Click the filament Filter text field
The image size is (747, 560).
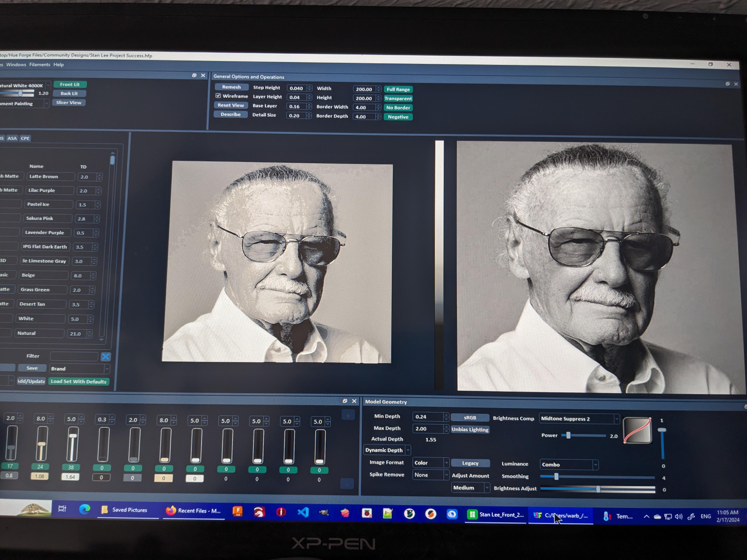point(74,356)
